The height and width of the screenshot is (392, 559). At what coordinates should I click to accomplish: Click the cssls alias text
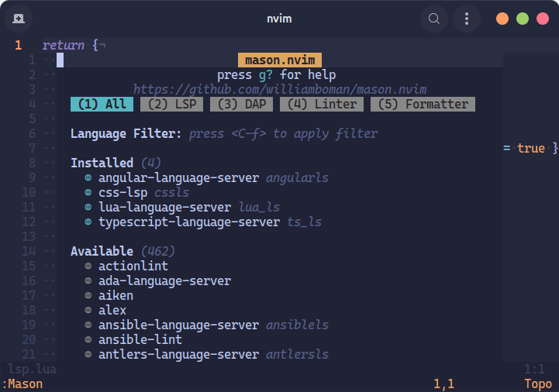pyautogui.click(x=171, y=192)
